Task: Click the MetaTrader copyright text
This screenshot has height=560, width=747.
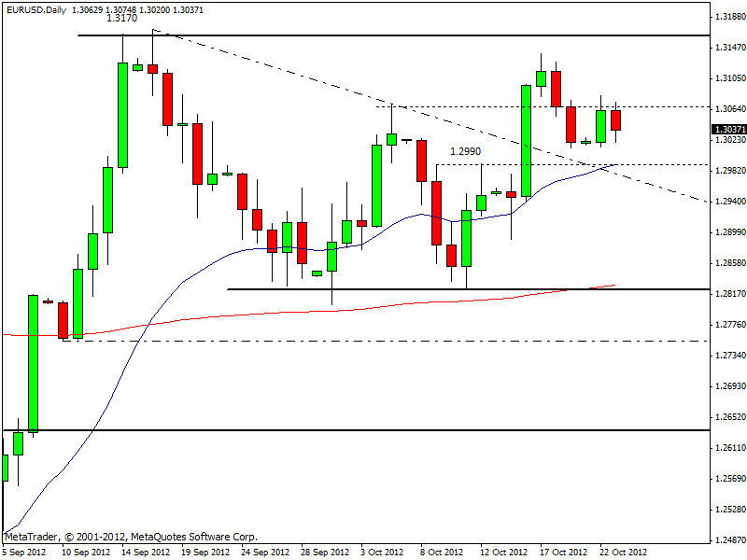Action: pos(131,538)
